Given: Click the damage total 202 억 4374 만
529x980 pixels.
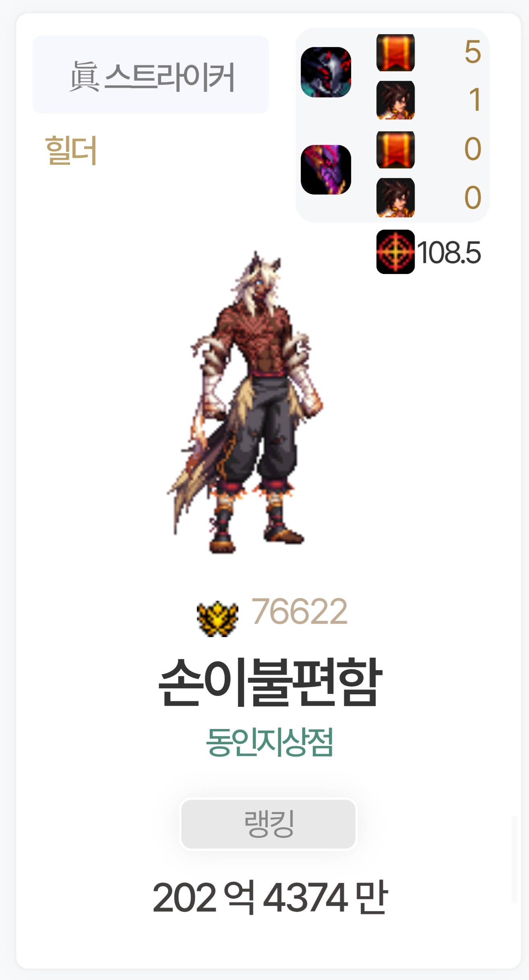Looking at the screenshot, I should point(270,897).
